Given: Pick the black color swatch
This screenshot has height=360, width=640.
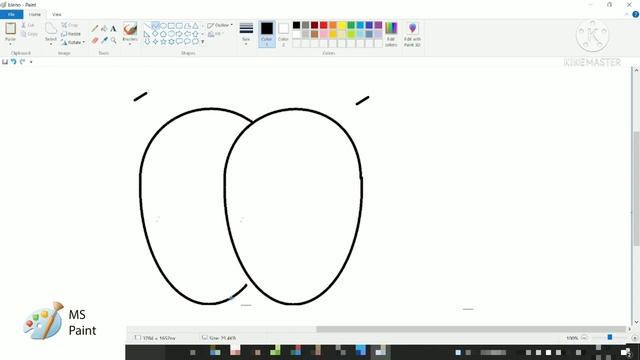Looking at the screenshot, I should [296, 25].
